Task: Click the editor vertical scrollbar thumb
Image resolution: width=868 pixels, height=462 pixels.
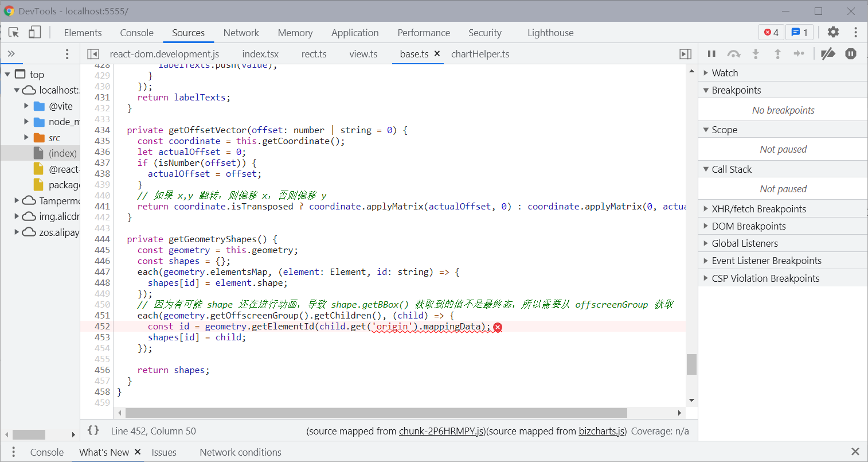Action: coord(691,364)
